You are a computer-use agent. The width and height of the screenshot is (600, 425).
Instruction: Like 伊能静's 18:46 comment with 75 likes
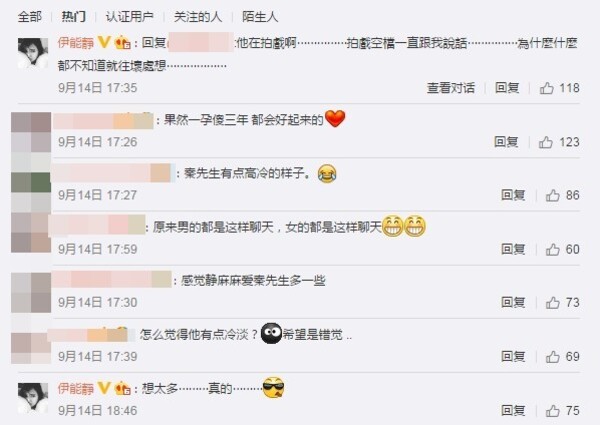[x=553, y=411]
